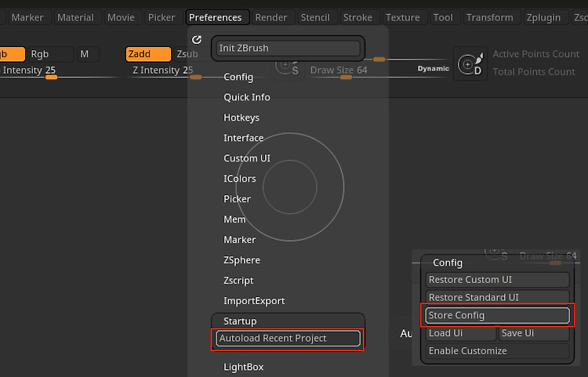Toggle Enable Customize button
The width and height of the screenshot is (588, 377).
tap(497, 351)
